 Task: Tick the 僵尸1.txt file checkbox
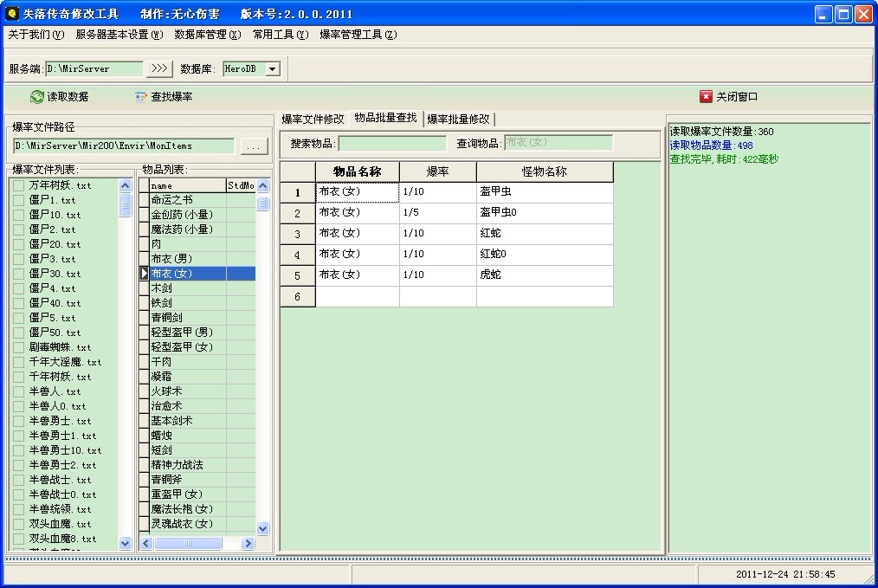19,200
